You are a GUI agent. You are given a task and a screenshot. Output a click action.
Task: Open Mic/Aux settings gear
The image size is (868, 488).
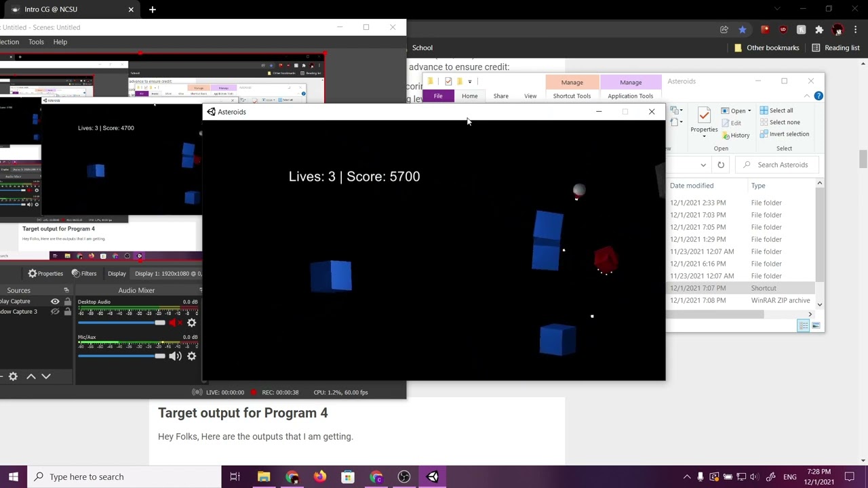(191, 356)
